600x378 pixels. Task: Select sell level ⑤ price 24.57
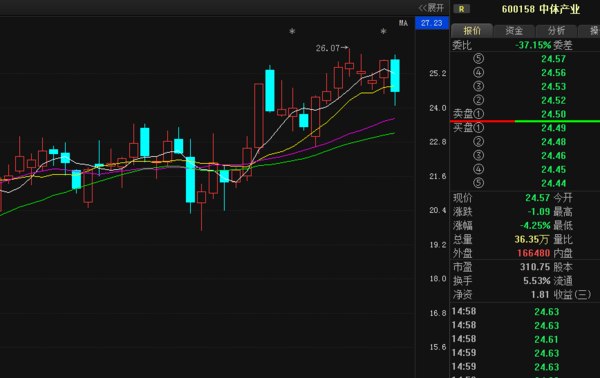point(553,59)
